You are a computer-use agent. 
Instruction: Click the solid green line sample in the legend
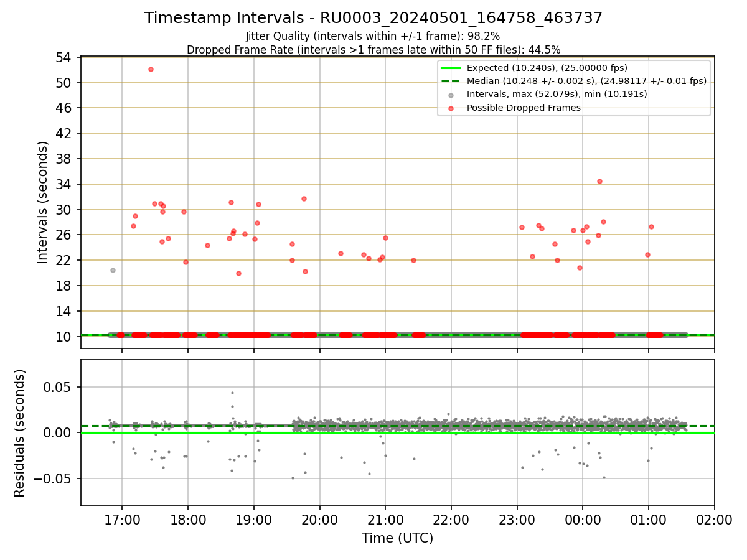click(451, 68)
